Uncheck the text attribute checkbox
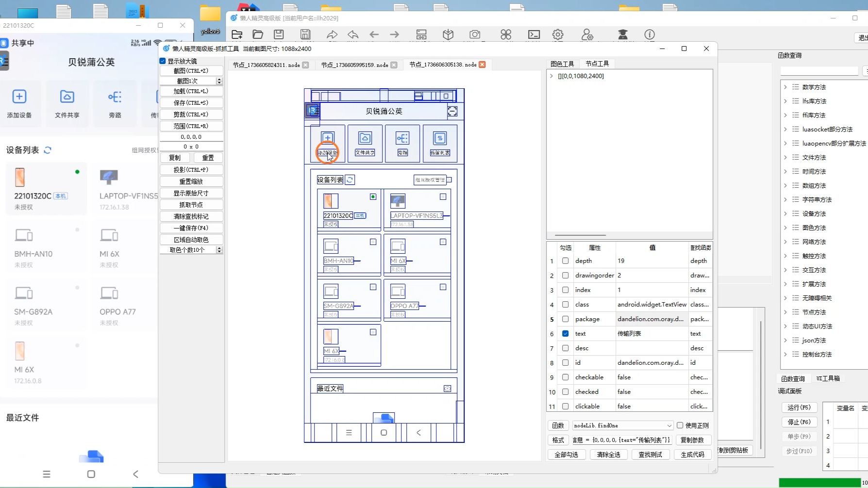The height and width of the screenshot is (488, 868). 565,334
